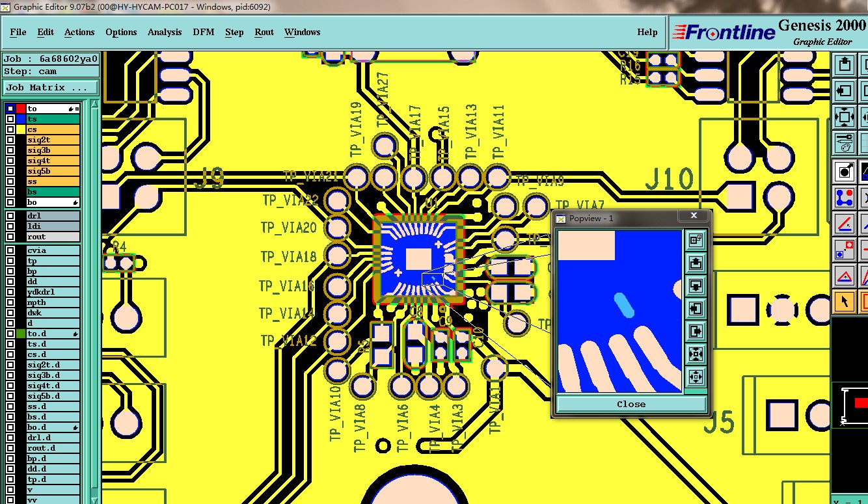The image size is (868, 504).
Task: Open the Actions menu
Action: tap(79, 32)
